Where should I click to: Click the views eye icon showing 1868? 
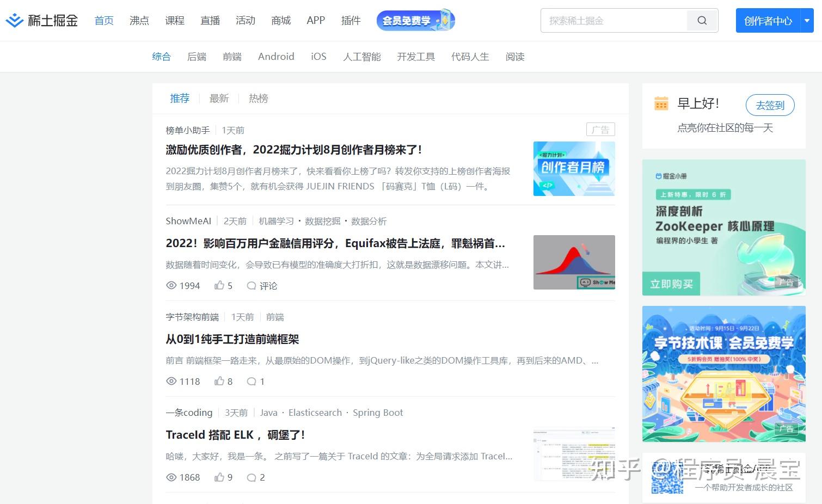coord(171,477)
